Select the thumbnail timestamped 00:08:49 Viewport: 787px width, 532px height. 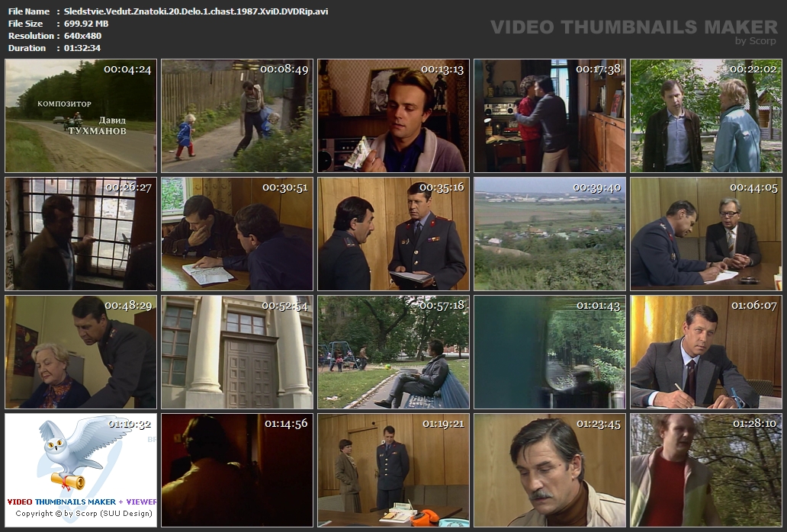coord(237,116)
